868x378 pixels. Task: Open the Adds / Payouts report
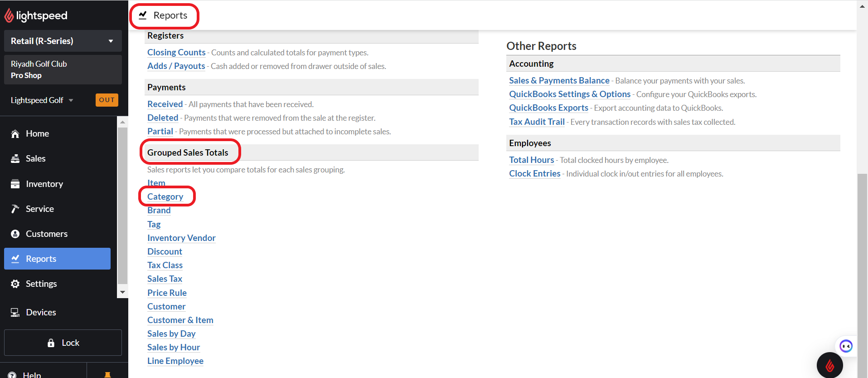pos(176,66)
